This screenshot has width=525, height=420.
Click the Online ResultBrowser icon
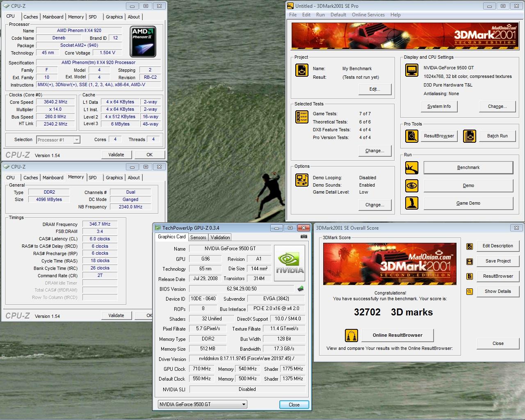tap(352, 336)
